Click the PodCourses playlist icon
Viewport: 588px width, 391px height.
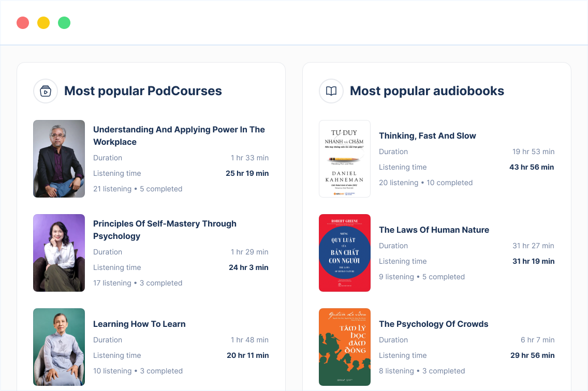(x=46, y=91)
